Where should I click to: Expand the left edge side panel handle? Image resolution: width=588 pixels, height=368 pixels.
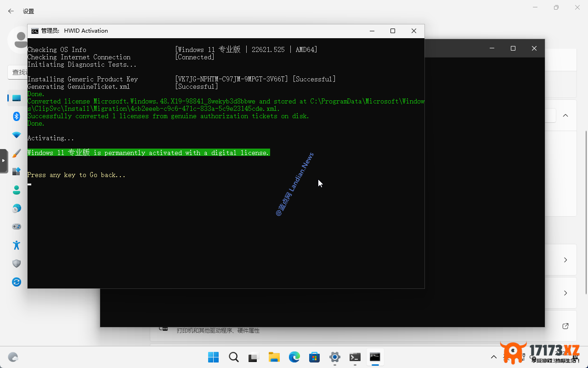pyautogui.click(x=4, y=161)
